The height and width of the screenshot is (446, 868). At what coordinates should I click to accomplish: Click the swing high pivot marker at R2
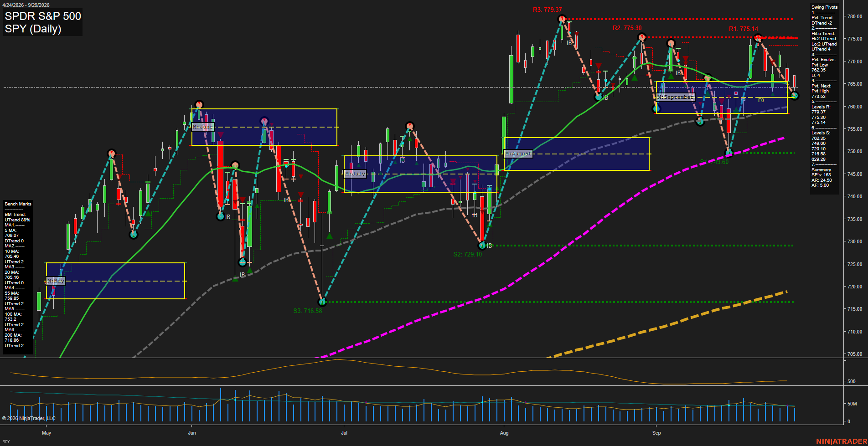pyautogui.click(x=641, y=37)
